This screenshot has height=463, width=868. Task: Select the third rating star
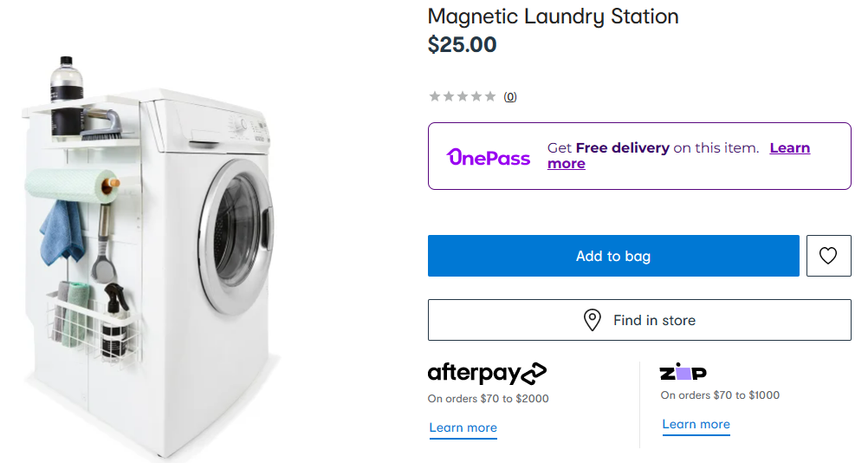(x=463, y=96)
